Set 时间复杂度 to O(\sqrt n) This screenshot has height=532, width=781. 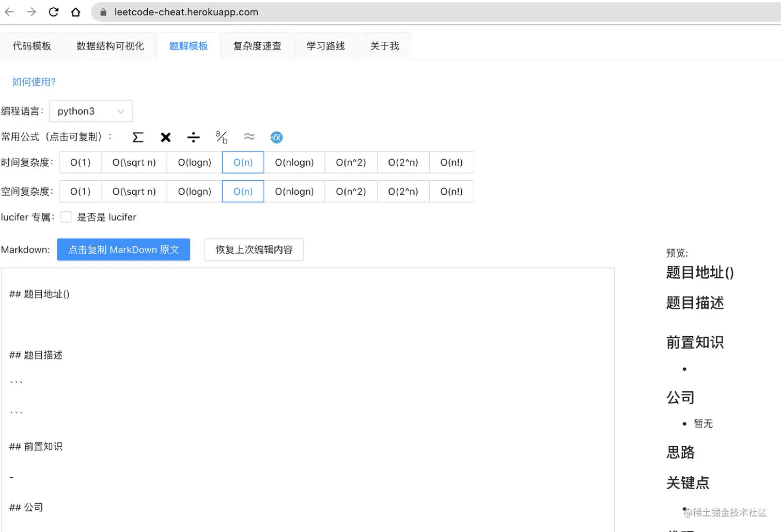(134, 163)
